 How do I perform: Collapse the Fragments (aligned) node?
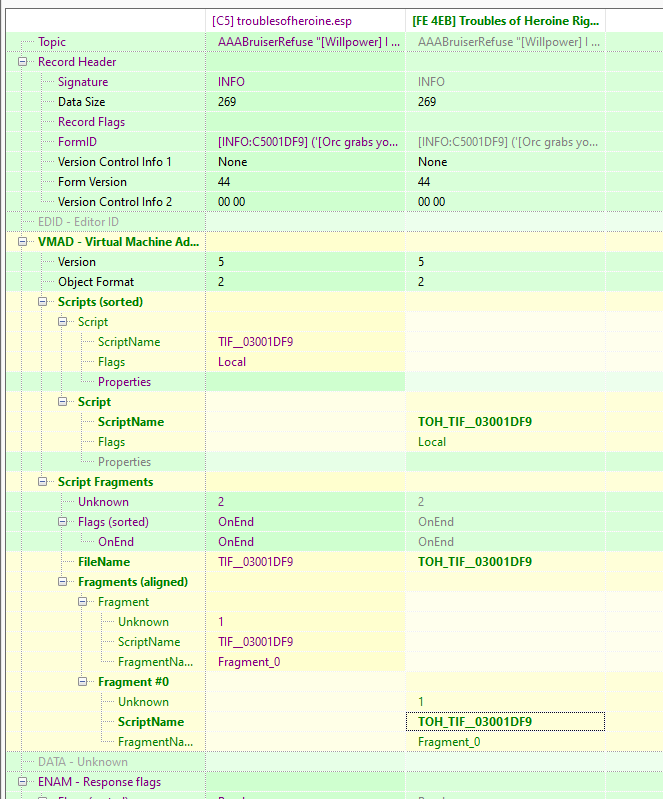click(63, 582)
